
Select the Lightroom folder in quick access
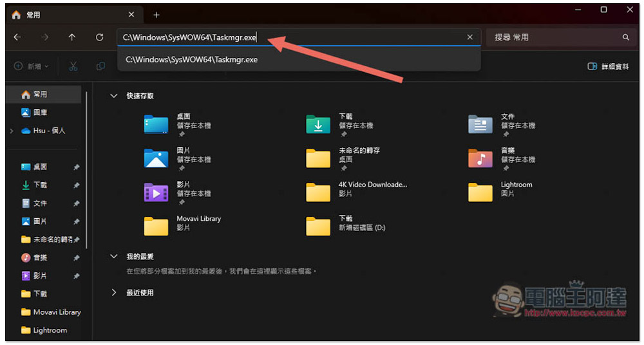click(x=480, y=192)
